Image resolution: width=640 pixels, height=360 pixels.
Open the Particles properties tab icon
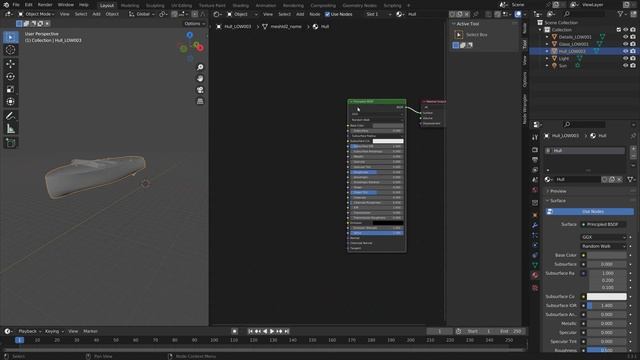(x=535, y=235)
